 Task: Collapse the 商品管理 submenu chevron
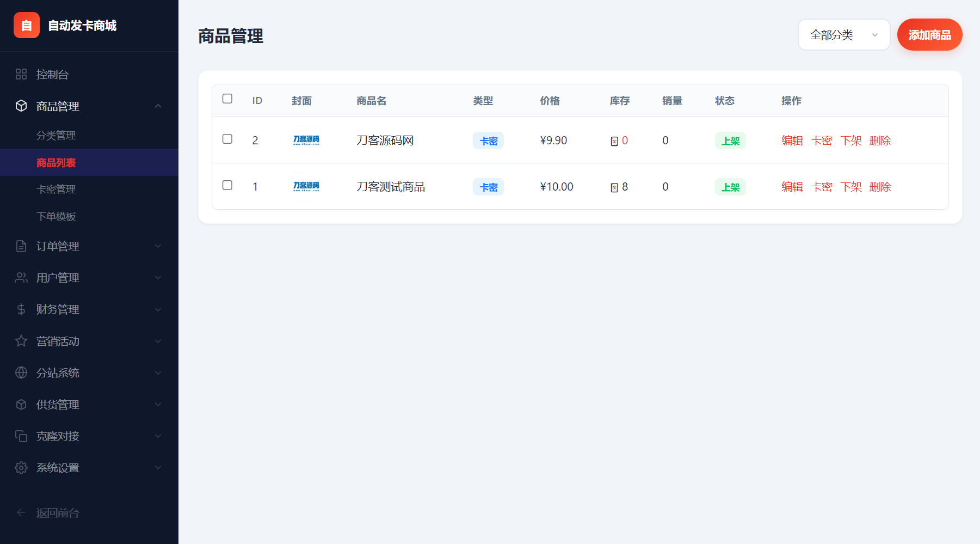tap(158, 106)
